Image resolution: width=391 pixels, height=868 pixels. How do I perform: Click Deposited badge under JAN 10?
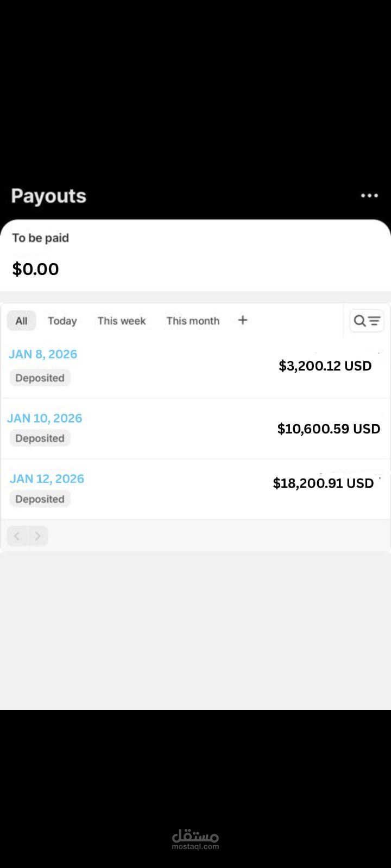point(40,438)
